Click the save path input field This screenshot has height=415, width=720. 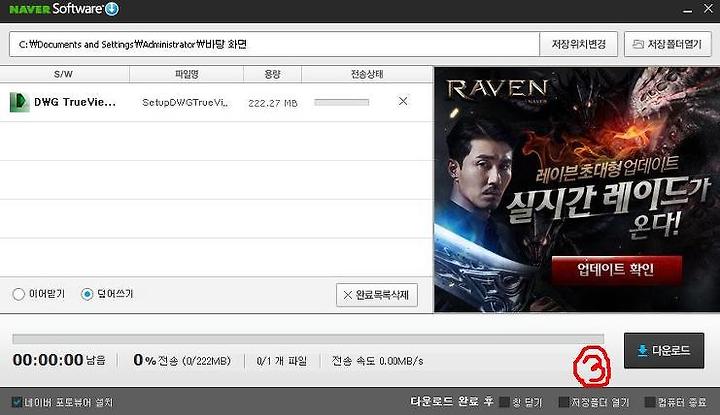[274, 44]
